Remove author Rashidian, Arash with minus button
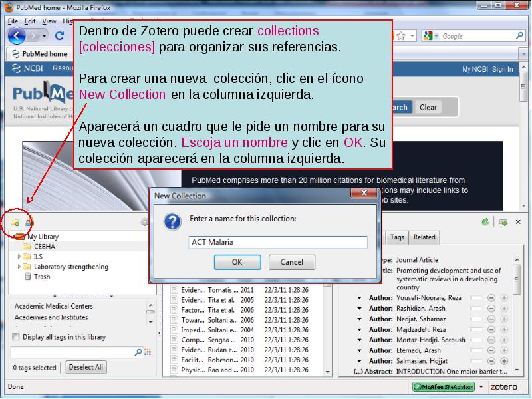Image resolution: width=532 pixels, height=399 pixels. click(x=491, y=309)
